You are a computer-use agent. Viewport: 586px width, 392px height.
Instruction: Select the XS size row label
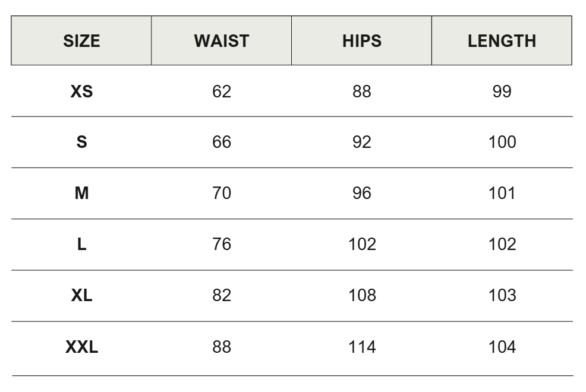(x=81, y=91)
